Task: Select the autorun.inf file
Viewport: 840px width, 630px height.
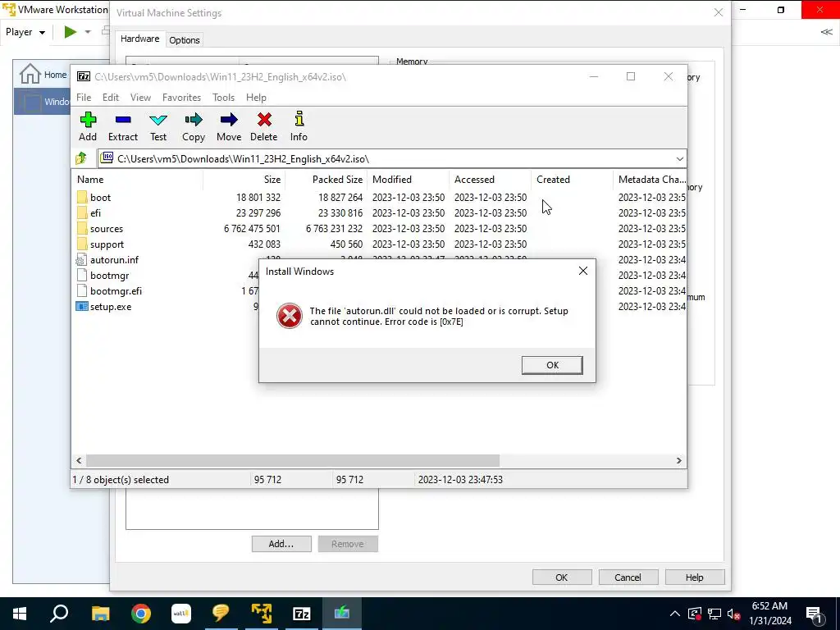Action: click(x=114, y=260)
